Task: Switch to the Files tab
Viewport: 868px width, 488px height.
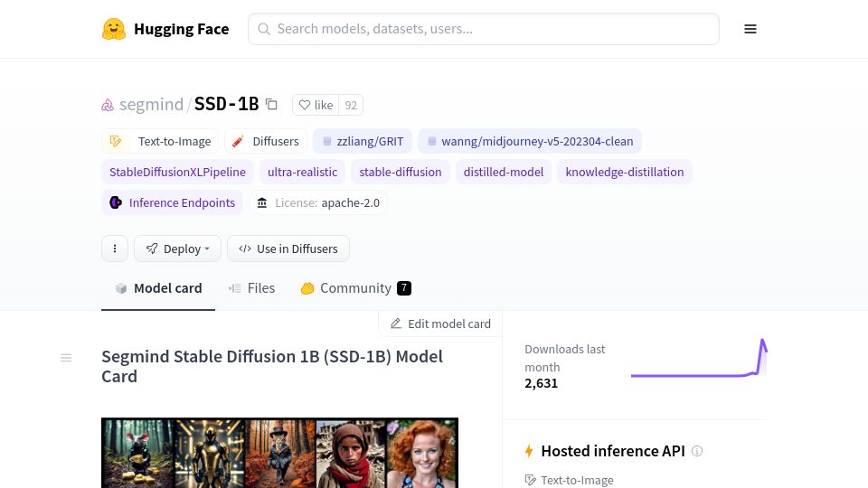Action: [252, 288]
